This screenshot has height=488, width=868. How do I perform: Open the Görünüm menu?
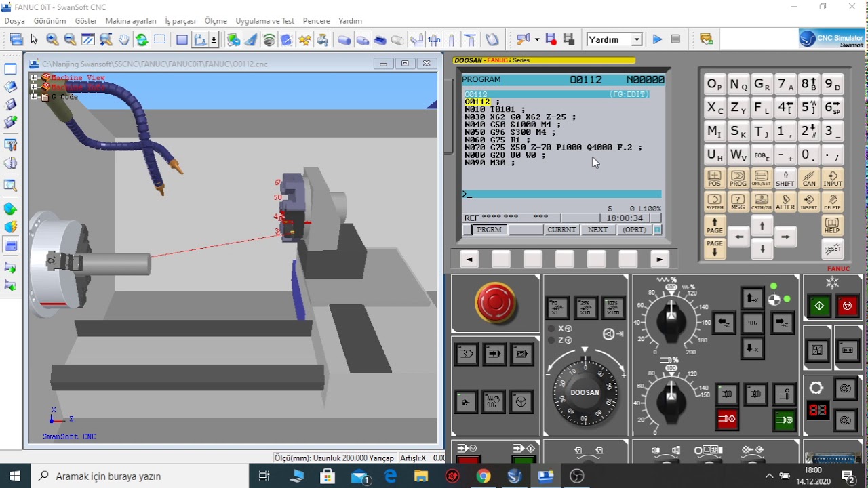pyautogui.click(x=50, y=21)
